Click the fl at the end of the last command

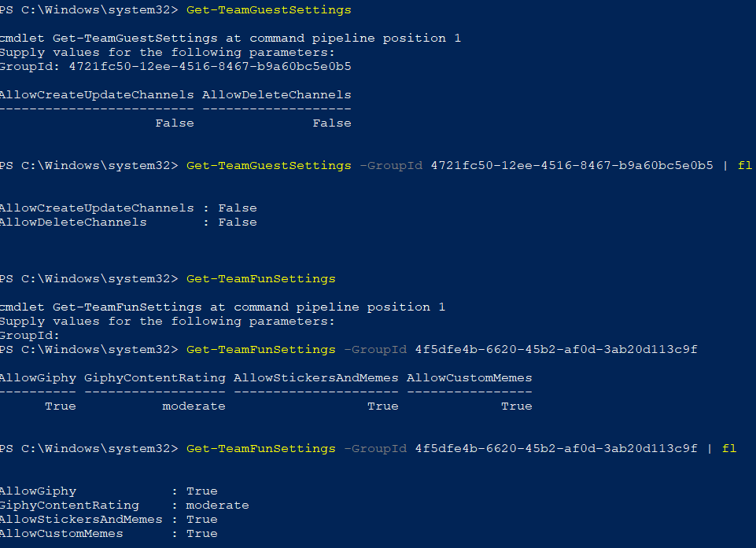728,448
